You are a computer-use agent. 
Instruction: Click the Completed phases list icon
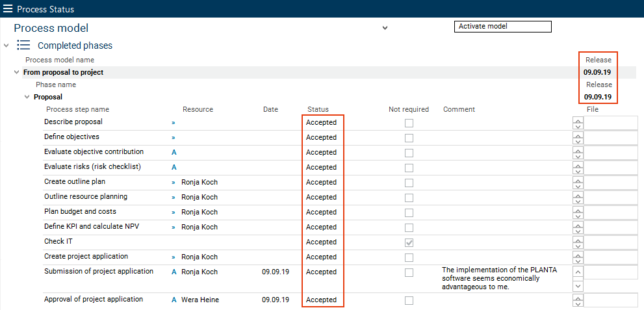tap(24, 45)
